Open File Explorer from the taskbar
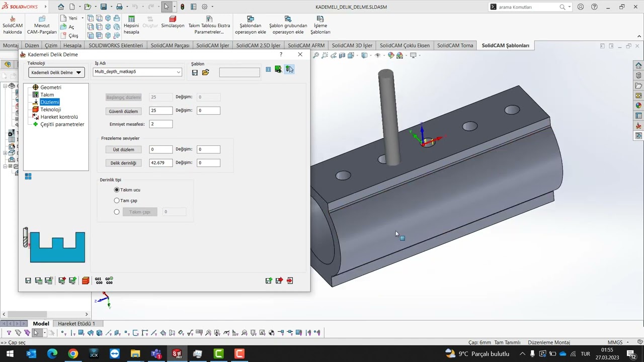This screenshot has height=362, width=644. click(135, 353)
